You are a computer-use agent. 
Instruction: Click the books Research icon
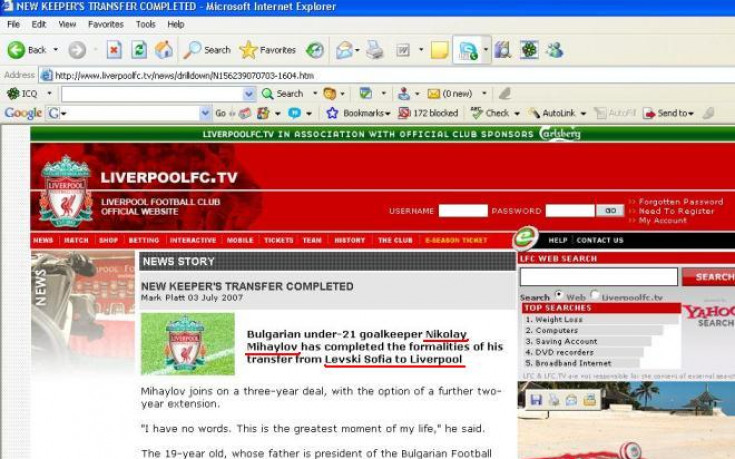502,50
